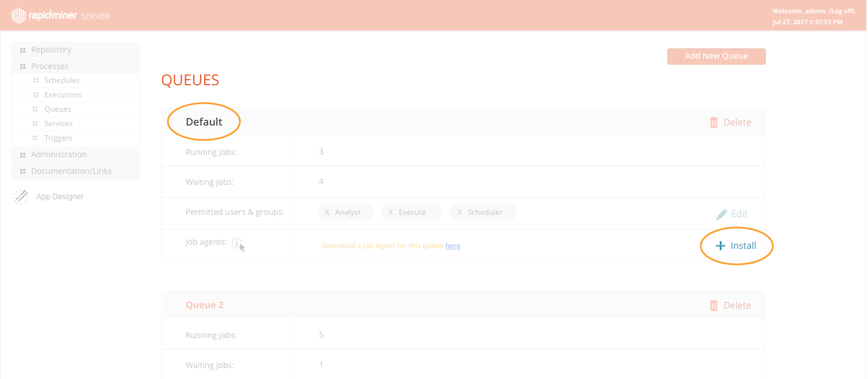The image size is (868, 379).
Task: Go to the Executions page
Action: [63, 95]
